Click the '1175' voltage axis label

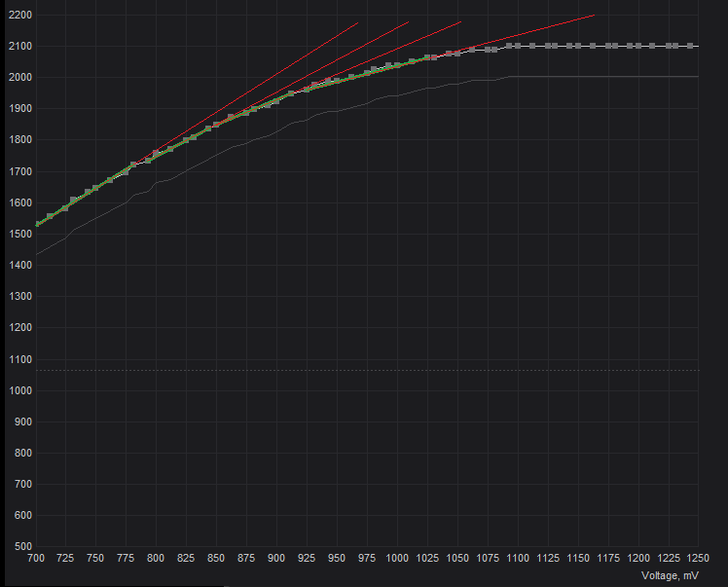pos(608,558)
